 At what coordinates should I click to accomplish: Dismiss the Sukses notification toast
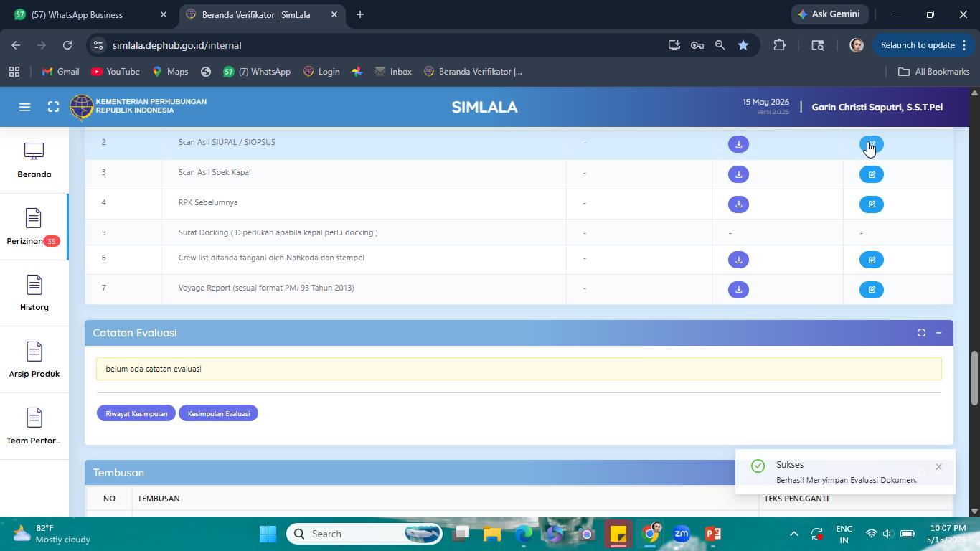coord(938,467)
